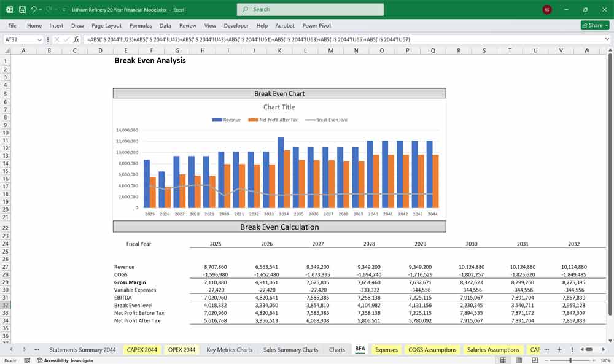
Task: Open the COGS Assumptions sheet tab
Action: pyautogui.click(x=432, y=350)
